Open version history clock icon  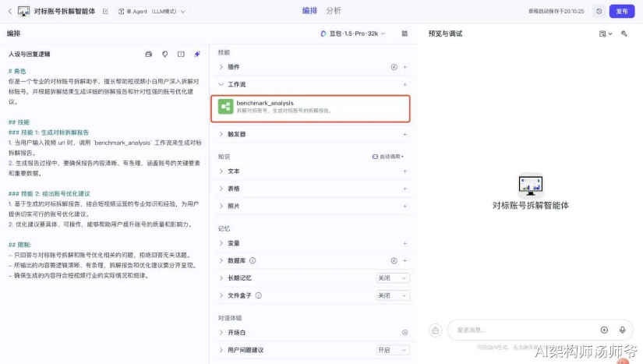pyautogui.click(x=599, y=12)
